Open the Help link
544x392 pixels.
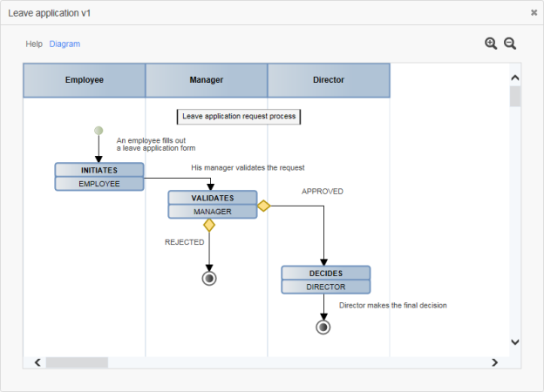(x=34, y=44)
